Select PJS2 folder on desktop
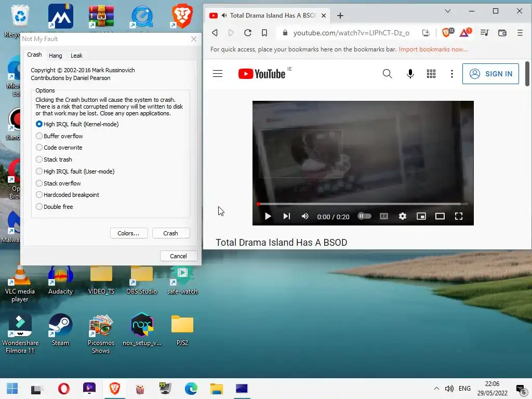Screen dimensions: 532x399 tap(182, 330)
